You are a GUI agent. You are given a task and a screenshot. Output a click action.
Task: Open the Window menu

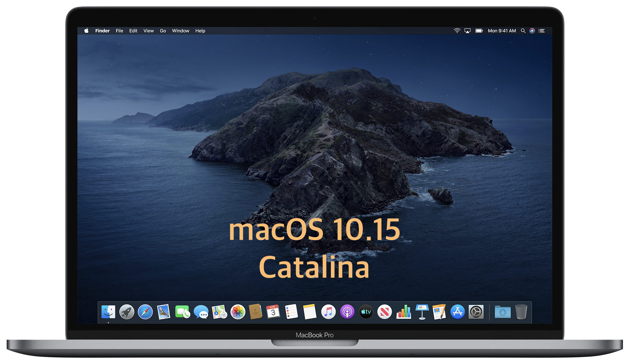pyautogui.click(x=180, y=31)
